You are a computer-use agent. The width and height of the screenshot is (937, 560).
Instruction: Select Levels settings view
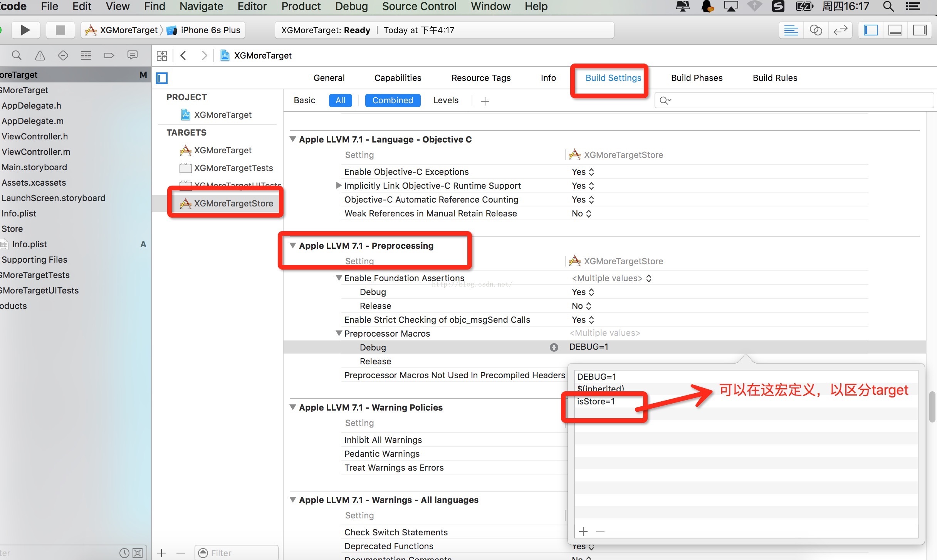click(445, 101)
